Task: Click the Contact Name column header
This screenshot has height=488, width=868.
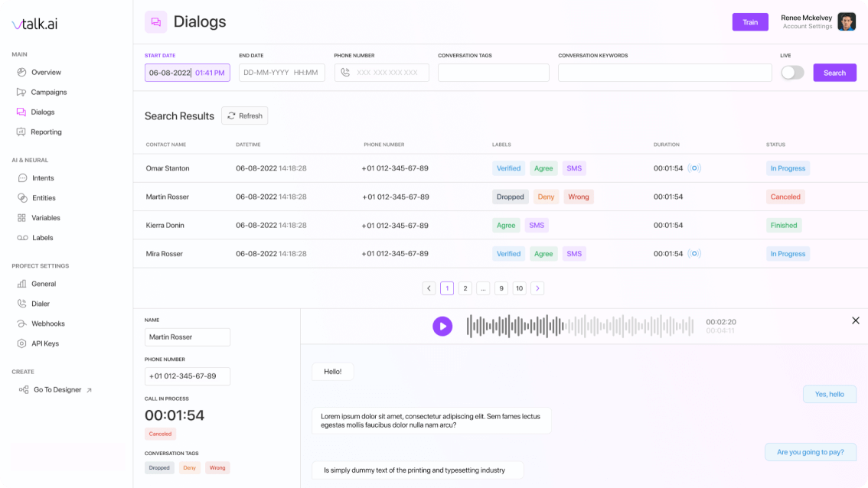Action: click(165, 145)
